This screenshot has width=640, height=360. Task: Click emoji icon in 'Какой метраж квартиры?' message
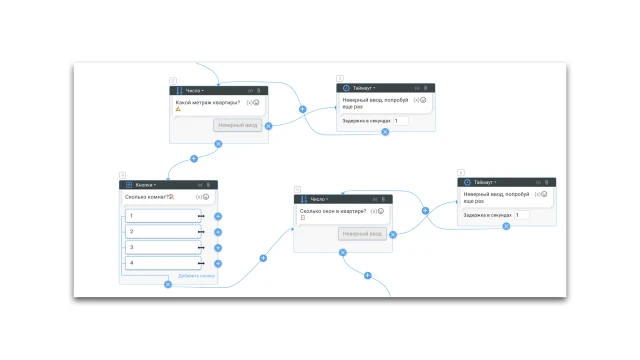256,102
